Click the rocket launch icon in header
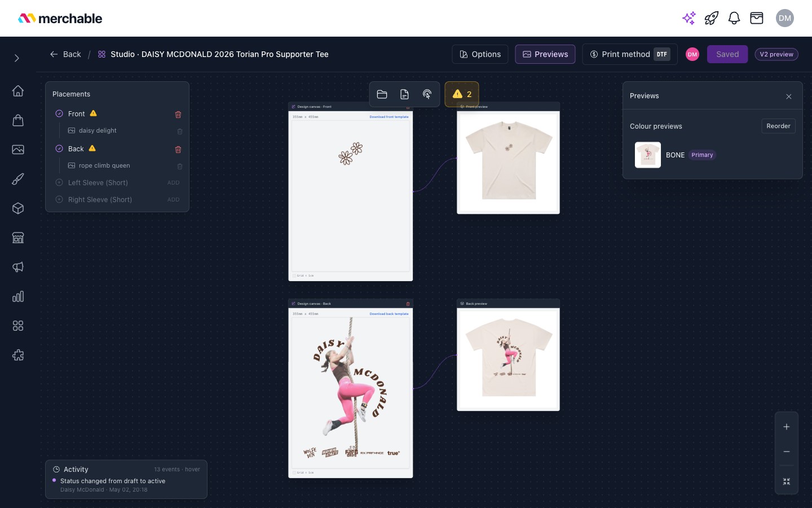The image size is (812, 508). 712,18
